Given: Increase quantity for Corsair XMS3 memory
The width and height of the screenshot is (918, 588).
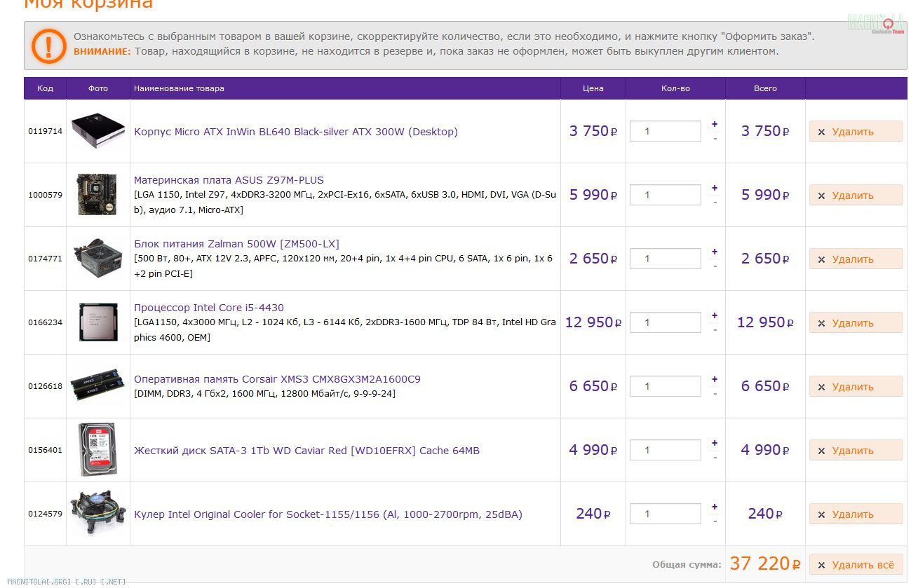Looking at the screenshot, I should (715, 379).
